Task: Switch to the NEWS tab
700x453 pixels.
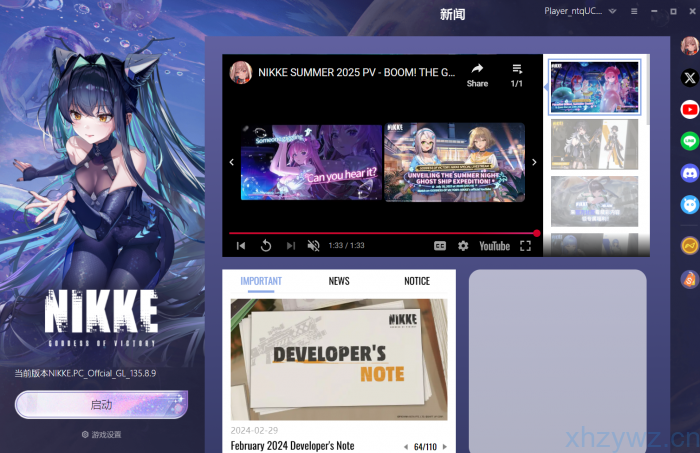Action: click(x=339, y=281)
